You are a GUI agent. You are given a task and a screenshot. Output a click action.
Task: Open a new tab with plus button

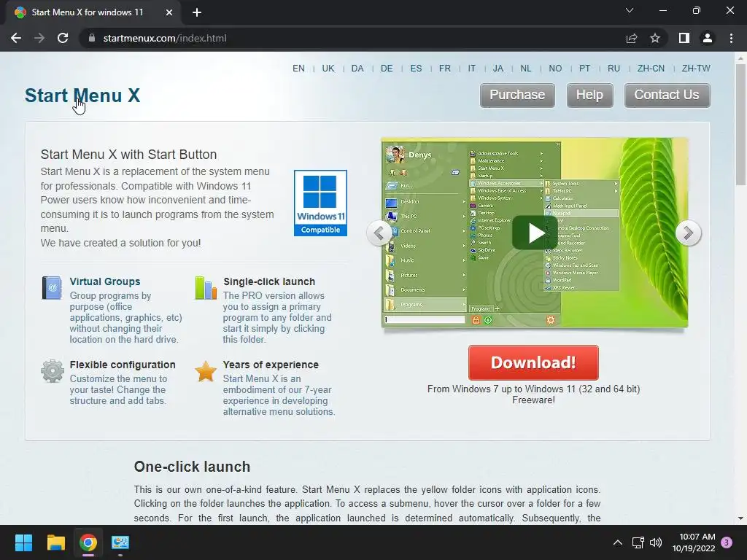(197, 12)
